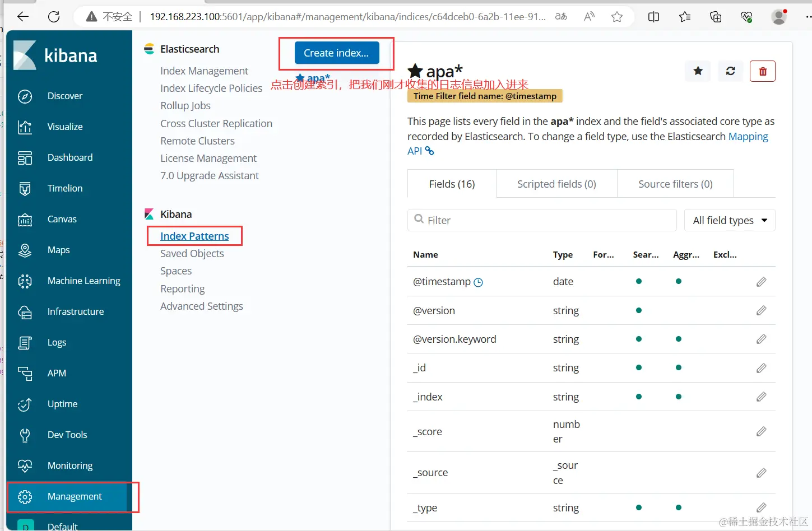Open the Dev Tools wrench icon

click(x=25, y=435)
